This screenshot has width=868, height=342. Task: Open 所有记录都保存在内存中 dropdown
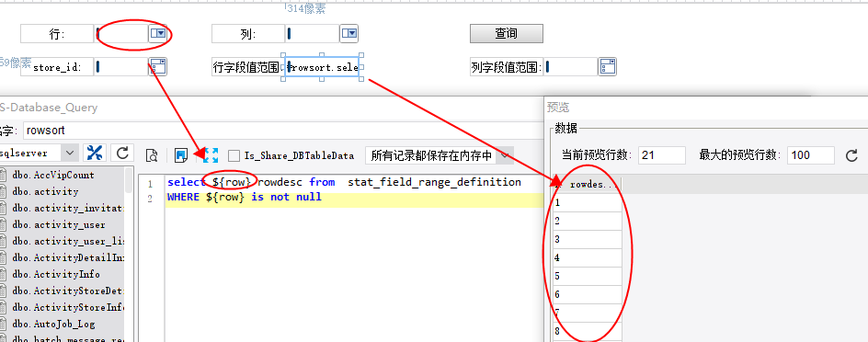pyautogui.click(x=504, y=155)
